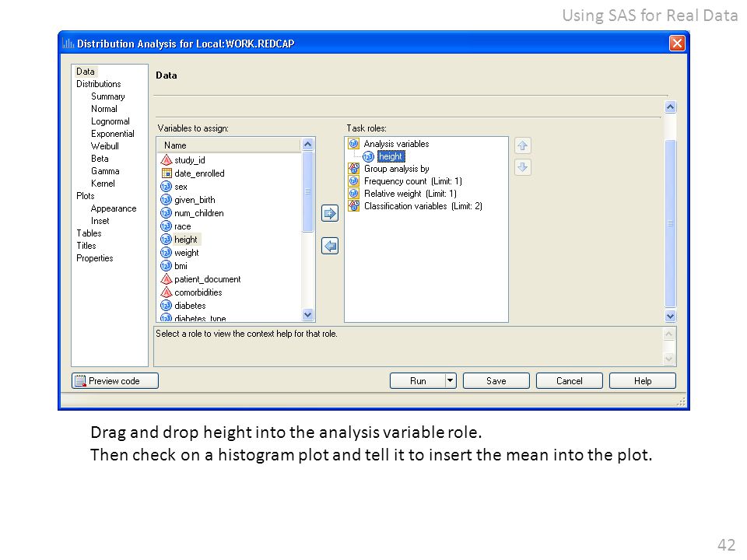Click the Relative weight role icon
747x560 pixels.
tap(353, 194)
